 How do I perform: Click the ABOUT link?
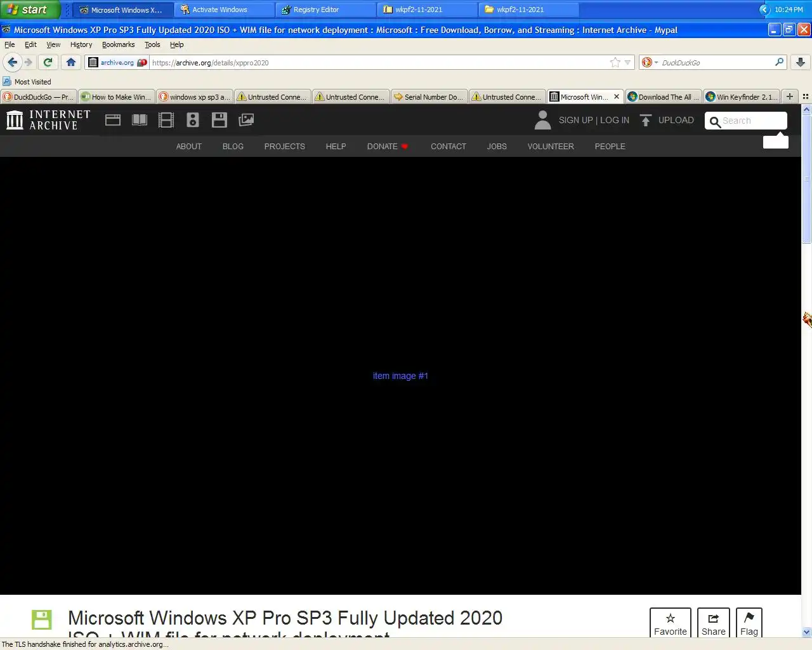click(189, 146)
